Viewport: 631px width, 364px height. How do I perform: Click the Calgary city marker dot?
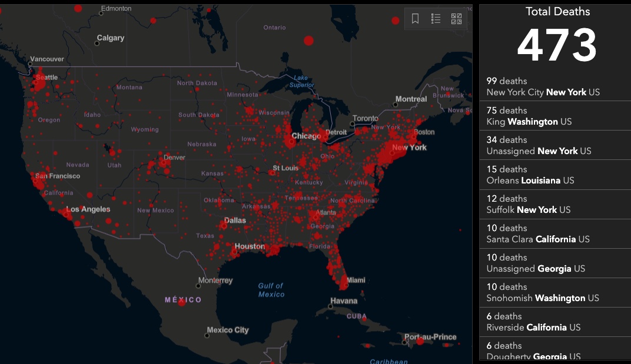[x=98, y=44]
